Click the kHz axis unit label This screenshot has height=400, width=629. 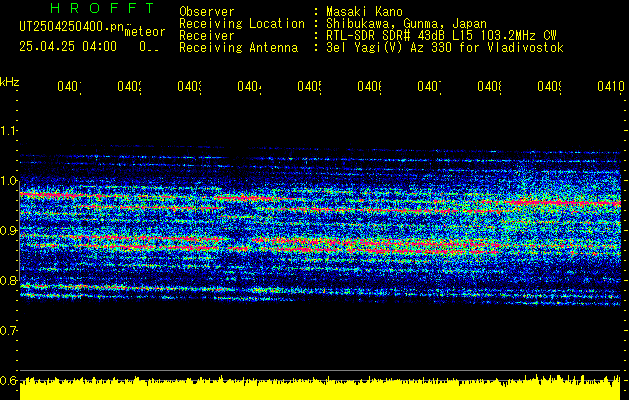(10, 82)
